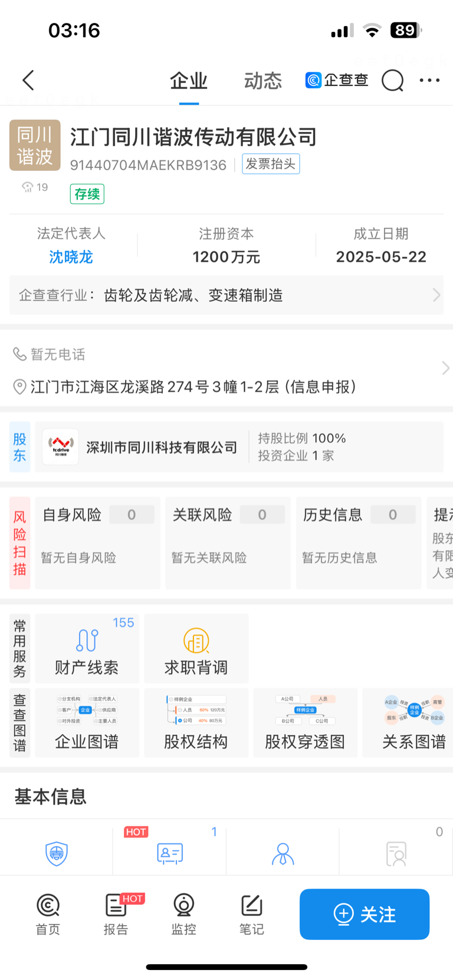Tap the HOT ID card icon
453x980 pixels.
(x=170, y=853)
